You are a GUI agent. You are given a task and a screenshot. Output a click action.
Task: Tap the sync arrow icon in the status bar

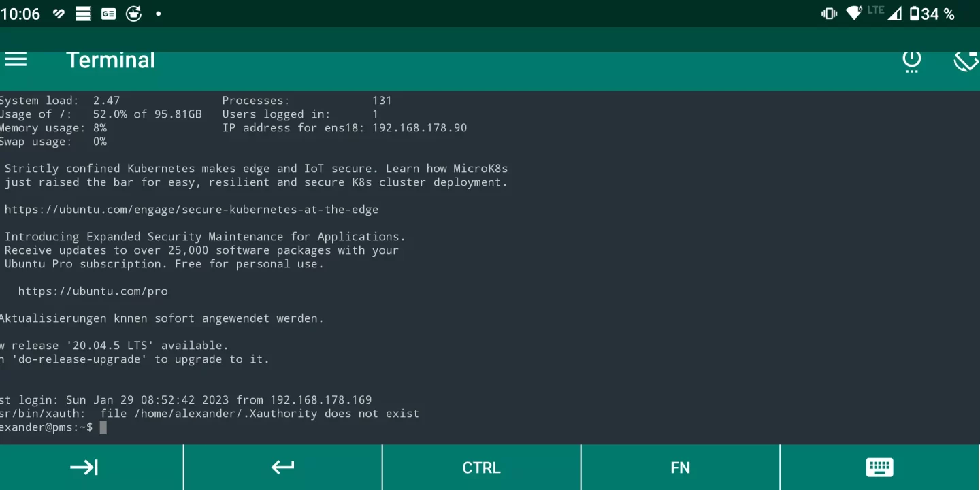tap(133, 13)
